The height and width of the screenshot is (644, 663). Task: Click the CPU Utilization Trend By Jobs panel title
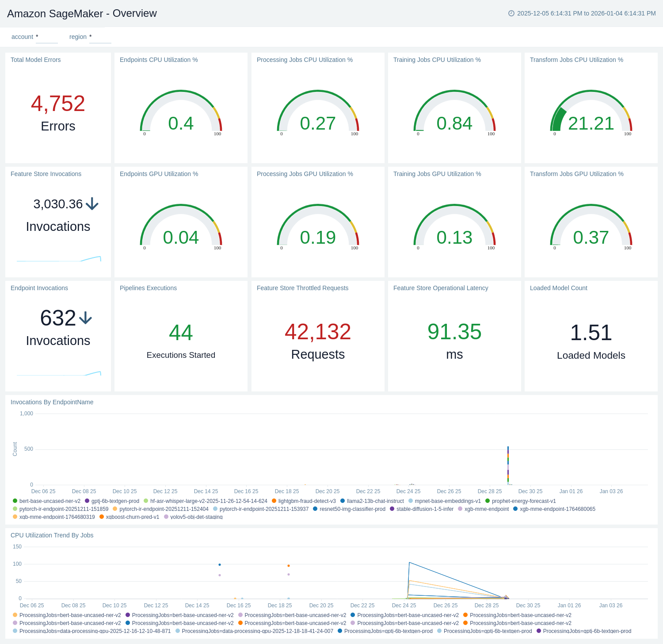pyautogui.click(x=52, y=535)
